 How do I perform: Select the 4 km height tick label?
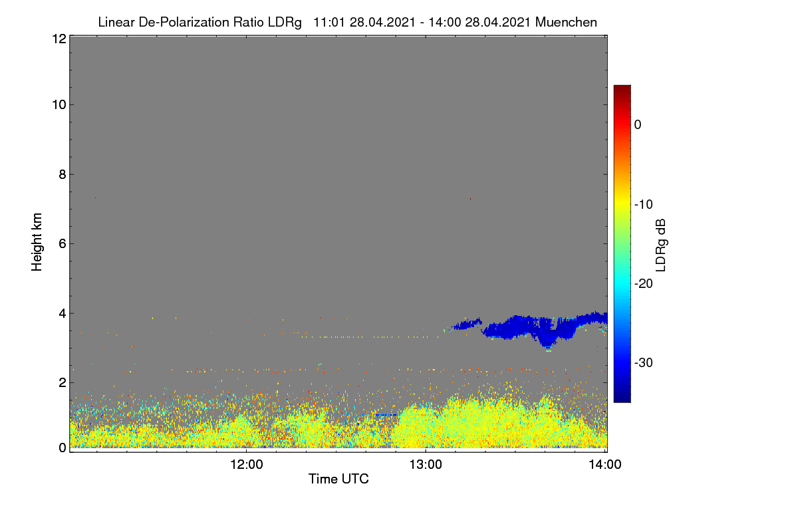[x=62, y=313]
